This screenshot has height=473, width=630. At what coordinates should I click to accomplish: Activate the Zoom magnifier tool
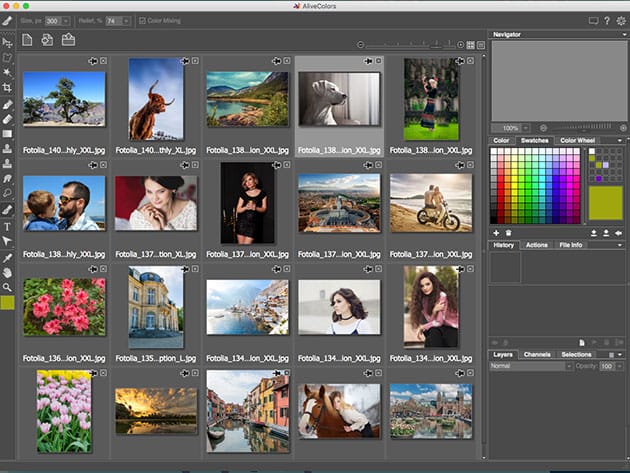(x=8, y=287)
